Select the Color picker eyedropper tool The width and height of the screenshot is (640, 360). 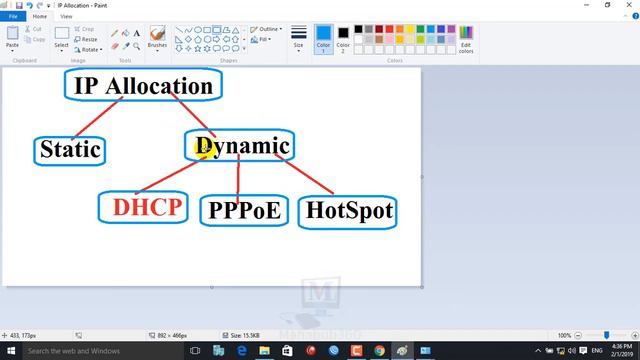(x=126, y=46)
